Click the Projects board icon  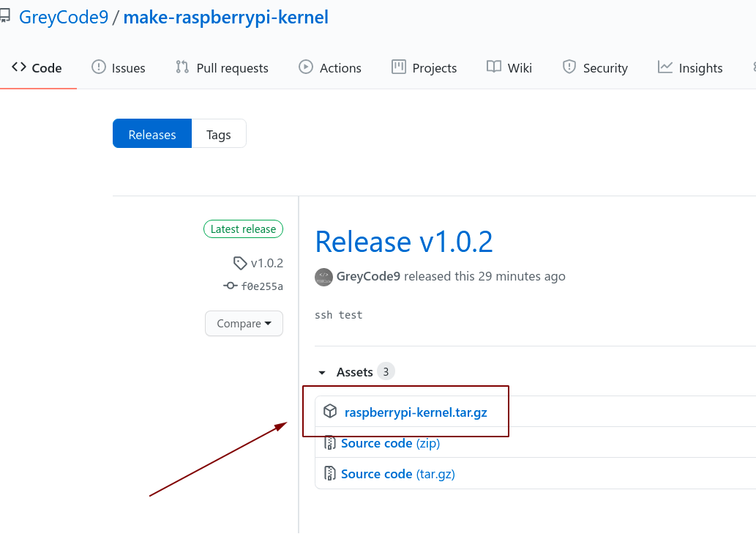click(x=399, y=67)
